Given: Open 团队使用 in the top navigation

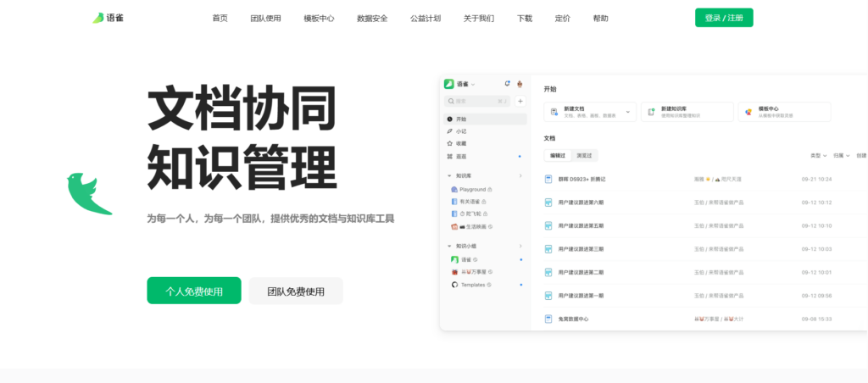Looking at the screenshot, I should click(x=265, y=19).
